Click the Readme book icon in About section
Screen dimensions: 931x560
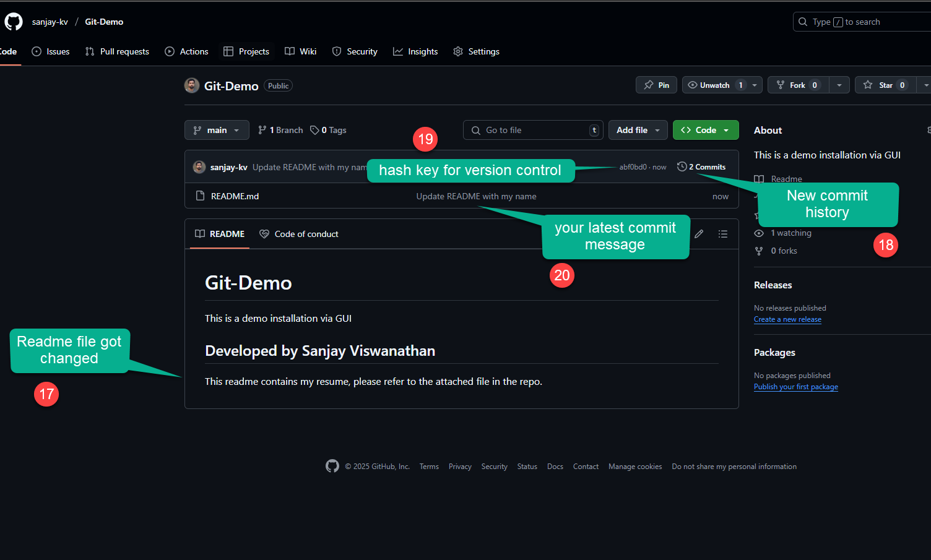tap(759, 179)
